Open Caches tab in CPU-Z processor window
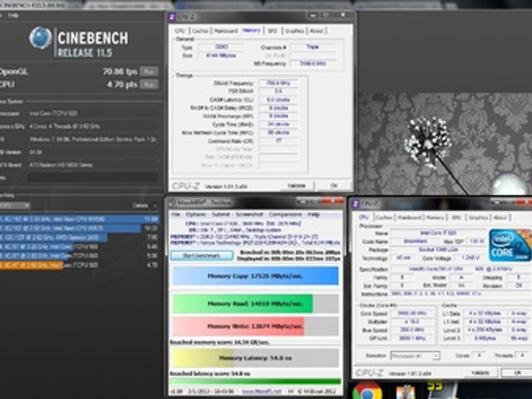 (384, 218)
